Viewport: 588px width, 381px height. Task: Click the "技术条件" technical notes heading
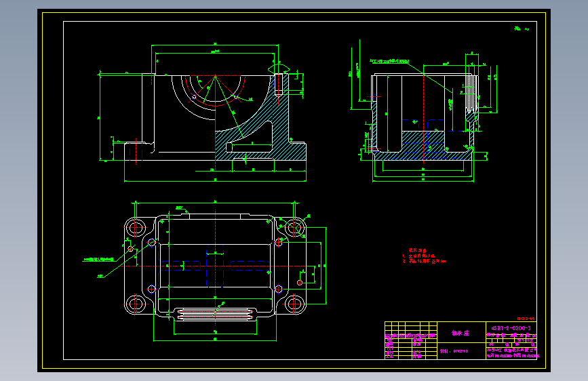(418, 251)
